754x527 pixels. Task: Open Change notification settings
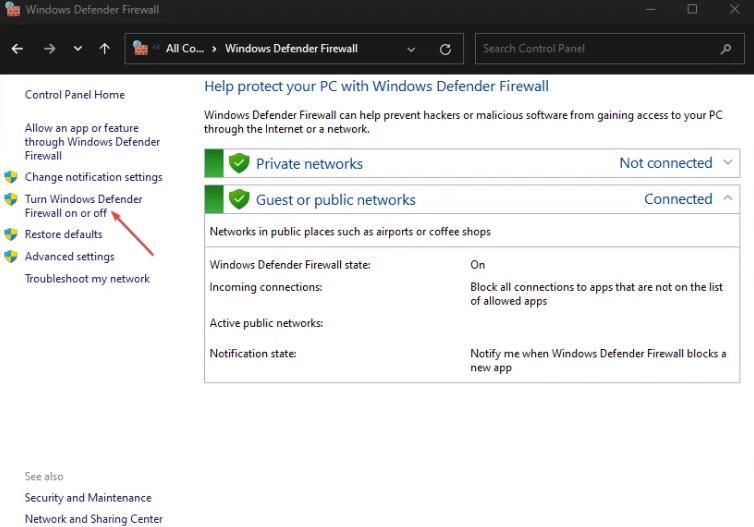[94, 177]
